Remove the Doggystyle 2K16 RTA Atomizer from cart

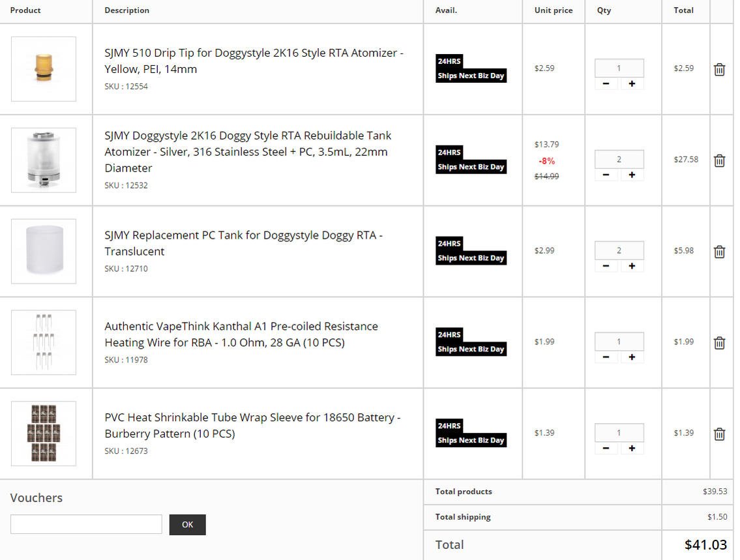[x=719, y=160]
